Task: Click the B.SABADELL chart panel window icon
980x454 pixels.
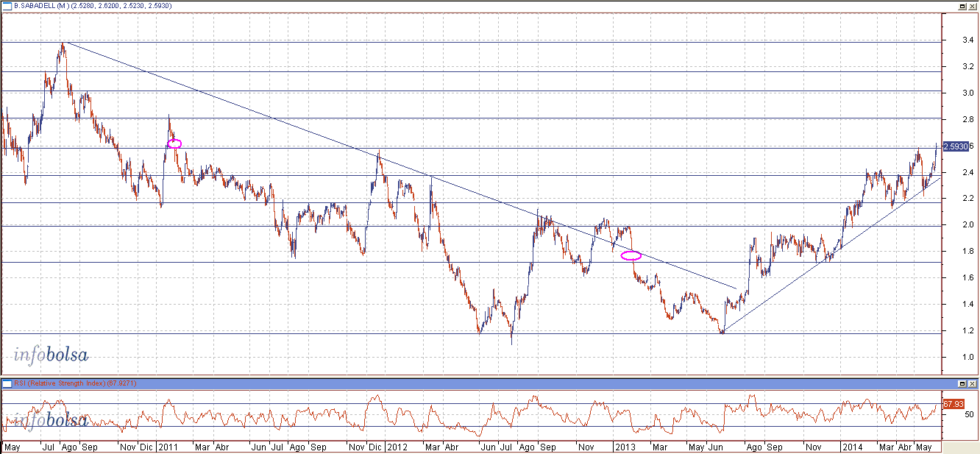Action: [6, 5]
